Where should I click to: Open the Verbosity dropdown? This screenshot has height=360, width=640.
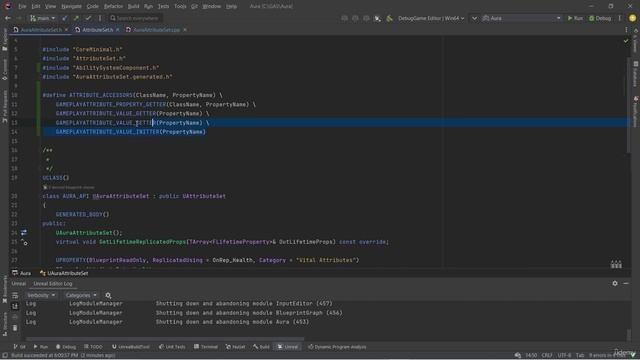[41, 295]
